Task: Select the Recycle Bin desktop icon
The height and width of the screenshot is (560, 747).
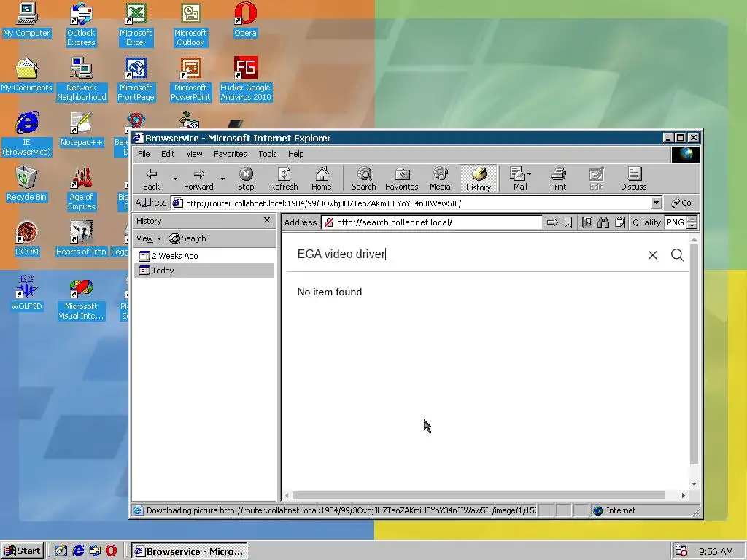Action: [26, 184]
